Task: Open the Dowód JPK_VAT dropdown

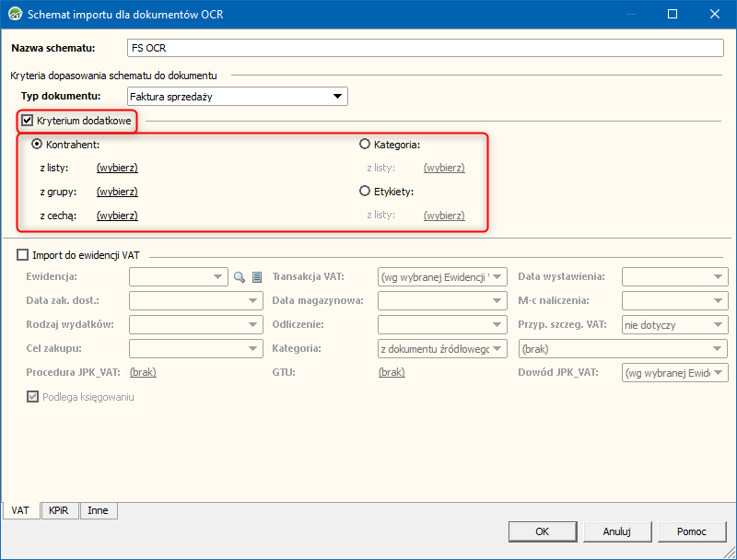Action: 675,372
